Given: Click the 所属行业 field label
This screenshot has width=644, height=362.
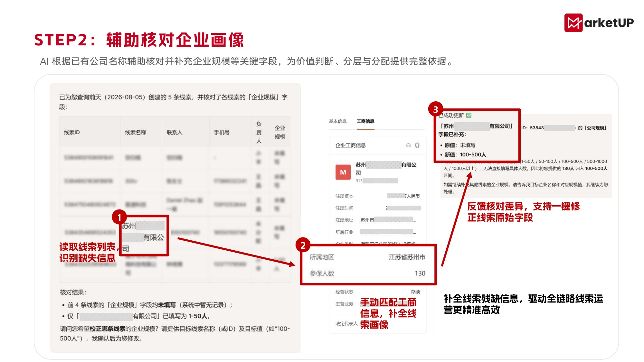Looking at the screenshot, I should pos(344,232).
